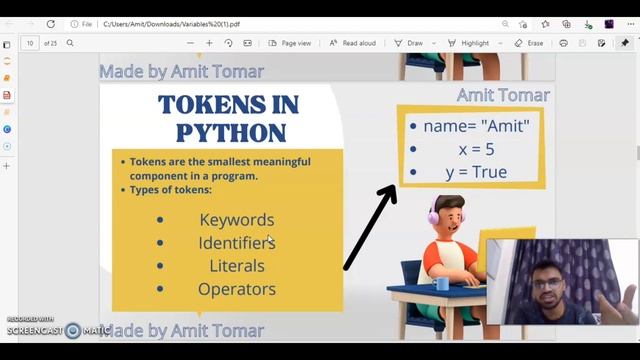Screen dimensions: 640x360
Task: Open a new tab with the plus icon
Action: pyautogui.click(x=7, y=166)
